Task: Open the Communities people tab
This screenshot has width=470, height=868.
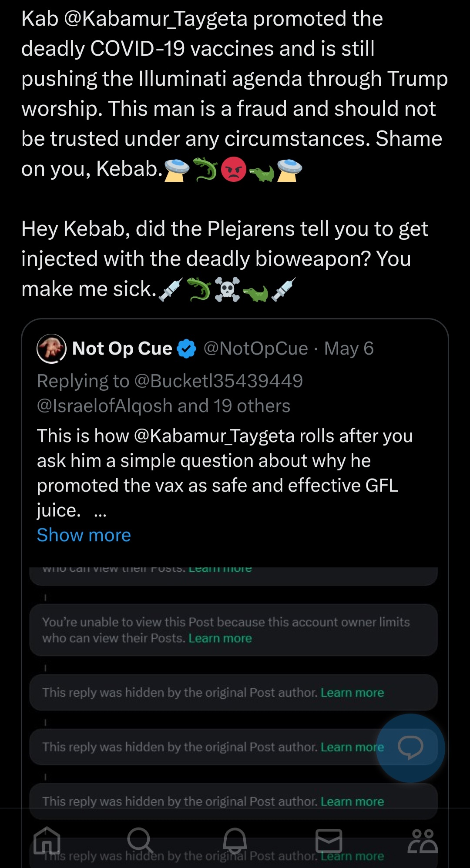Action: (423, 841)
